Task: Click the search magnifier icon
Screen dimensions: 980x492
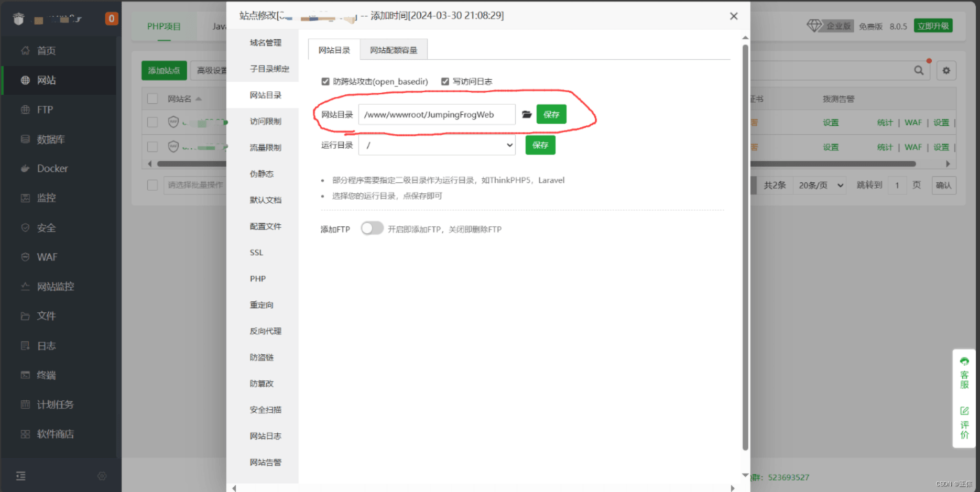Action: point(919,70)
